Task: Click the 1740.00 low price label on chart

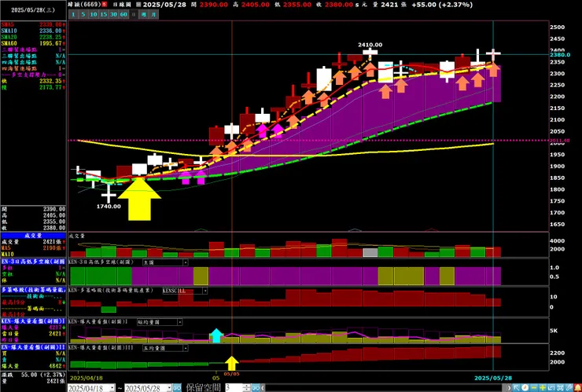Action: point(109,206)
